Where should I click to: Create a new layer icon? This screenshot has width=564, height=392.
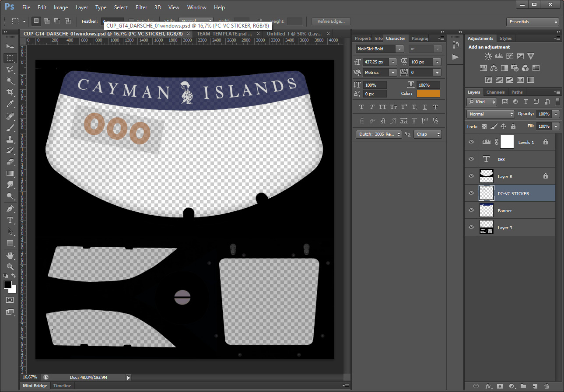[535, 386]
